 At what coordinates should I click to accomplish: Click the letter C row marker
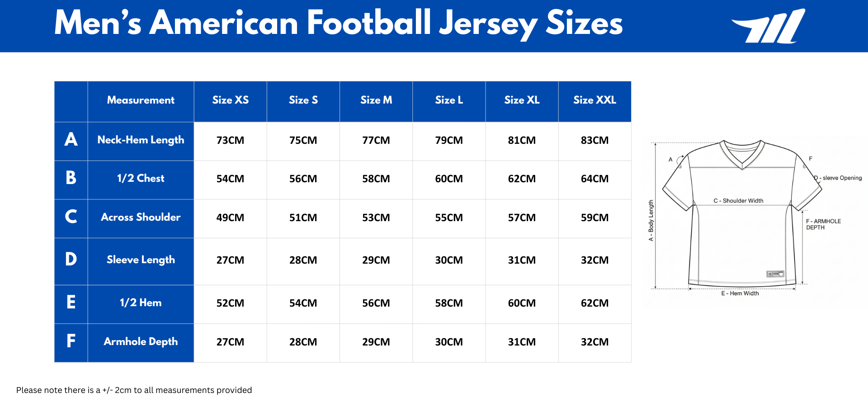point(71,217)
